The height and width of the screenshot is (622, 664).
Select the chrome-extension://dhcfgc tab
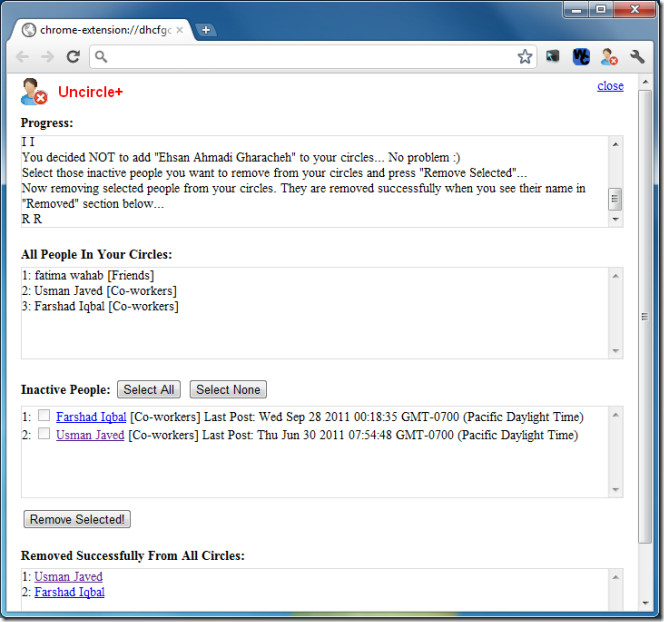pos(102,30)
